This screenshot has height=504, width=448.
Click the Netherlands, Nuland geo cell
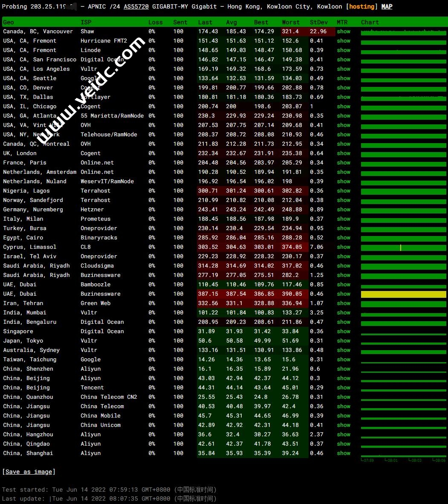click(35, 181)
